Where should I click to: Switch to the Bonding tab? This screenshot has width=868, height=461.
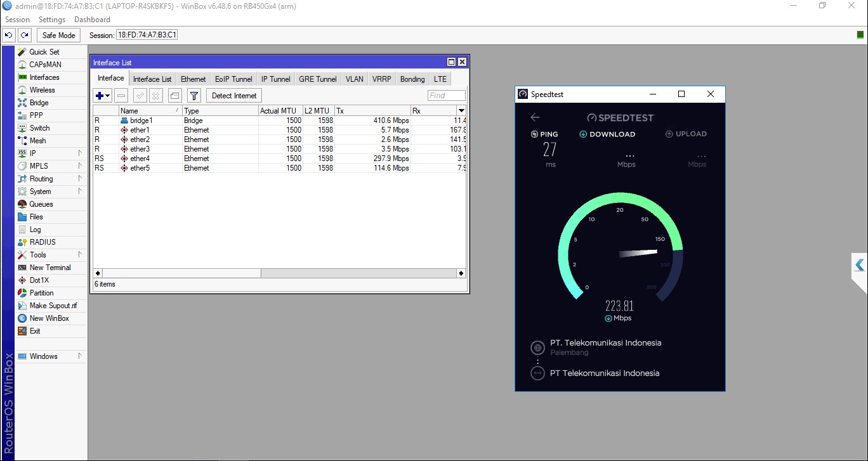pos(412,79)
